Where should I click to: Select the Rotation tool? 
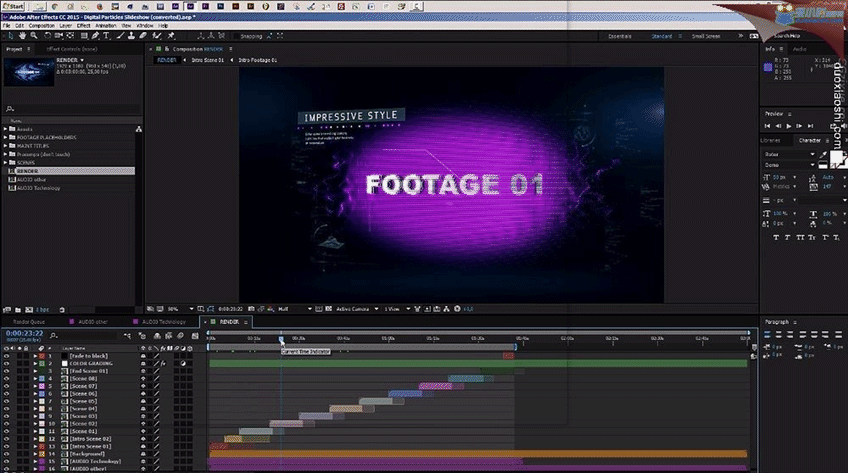pos(48,36)
